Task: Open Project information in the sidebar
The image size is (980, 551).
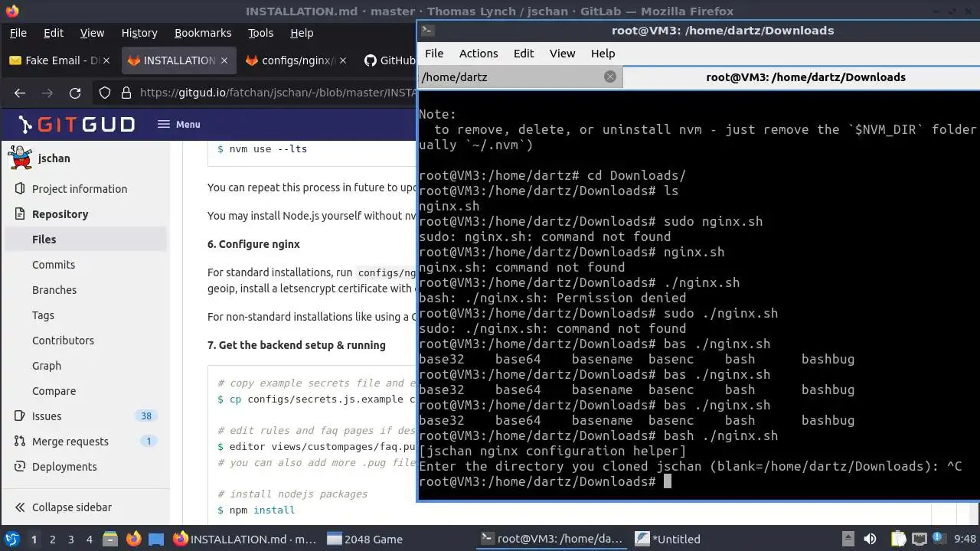Action: pyautogui.click(x=80, y=189)
